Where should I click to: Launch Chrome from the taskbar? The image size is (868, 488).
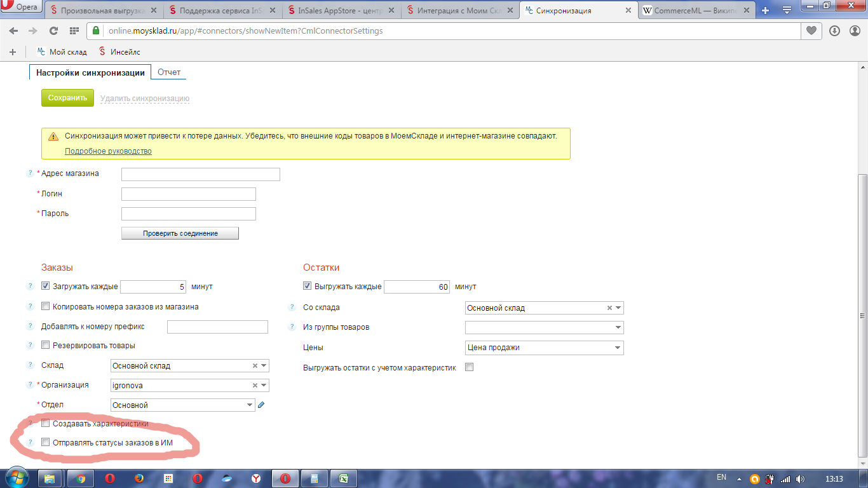tap(81, 478)
